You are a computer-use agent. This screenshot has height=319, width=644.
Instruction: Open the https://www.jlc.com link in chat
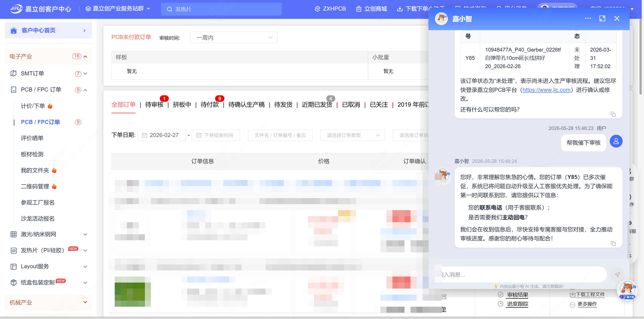(x=546, y=90)
